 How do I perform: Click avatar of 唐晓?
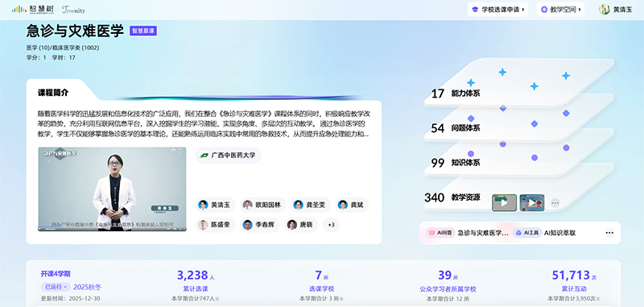(291, 225)
